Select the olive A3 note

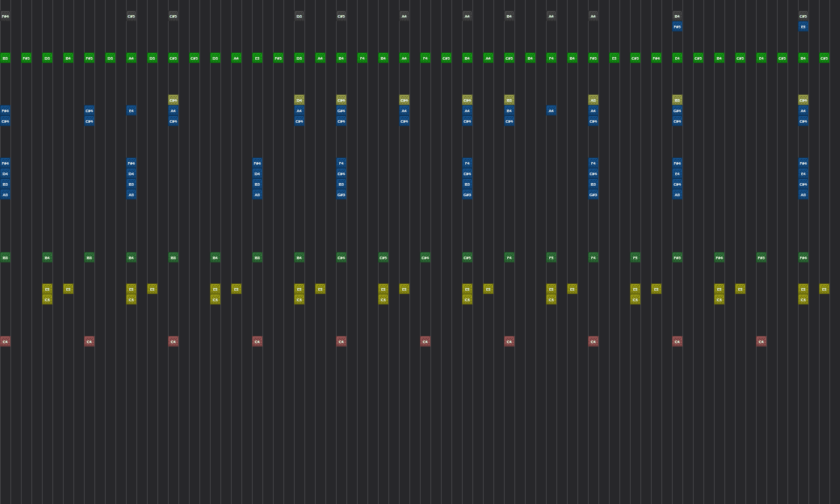pyautogui.click(x=593, y=100)
